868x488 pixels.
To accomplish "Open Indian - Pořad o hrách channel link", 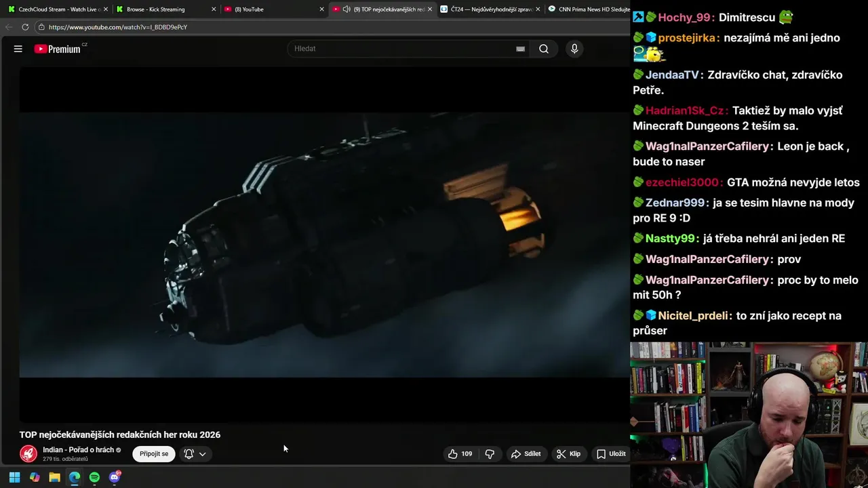I will coord(78,450).
